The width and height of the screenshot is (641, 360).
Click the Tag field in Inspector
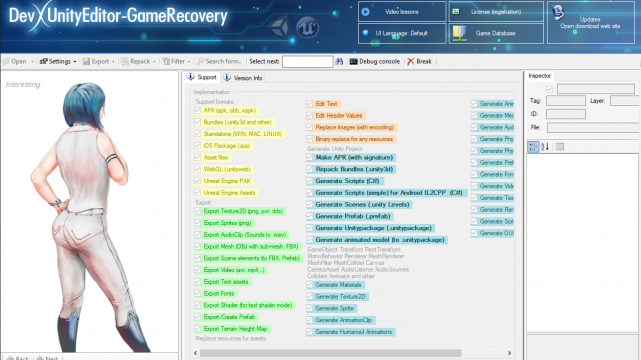tap(566, 101)
